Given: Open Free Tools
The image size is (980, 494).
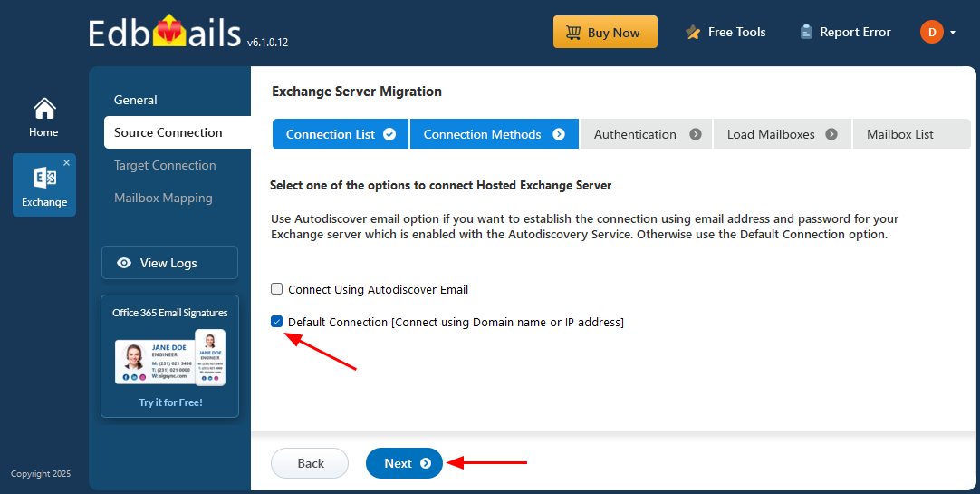Looking at the screenshot, I should pyautogui.click(x=725, y=32).
